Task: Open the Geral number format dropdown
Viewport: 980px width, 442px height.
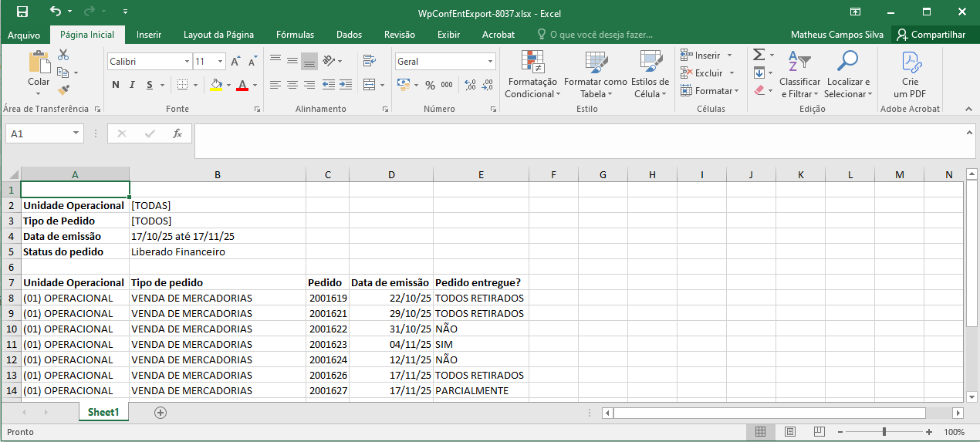Action: click(x=490, y=62)
